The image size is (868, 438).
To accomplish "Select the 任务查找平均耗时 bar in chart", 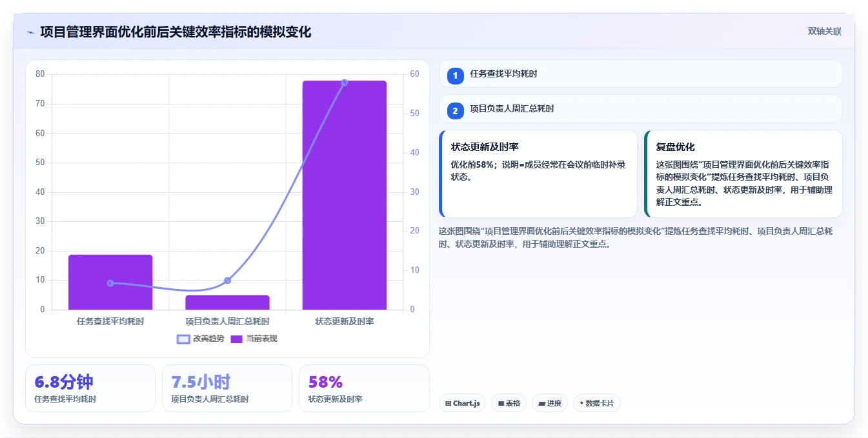I will pyautogui.click(x=110, y=282).
